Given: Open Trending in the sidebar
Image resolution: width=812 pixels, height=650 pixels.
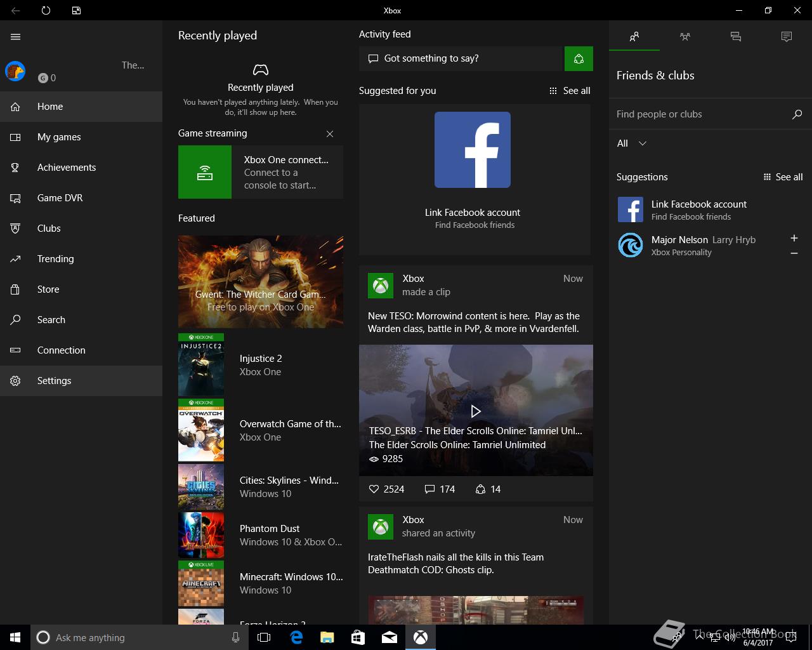Looking at the screenshot, I should (81, 259).
